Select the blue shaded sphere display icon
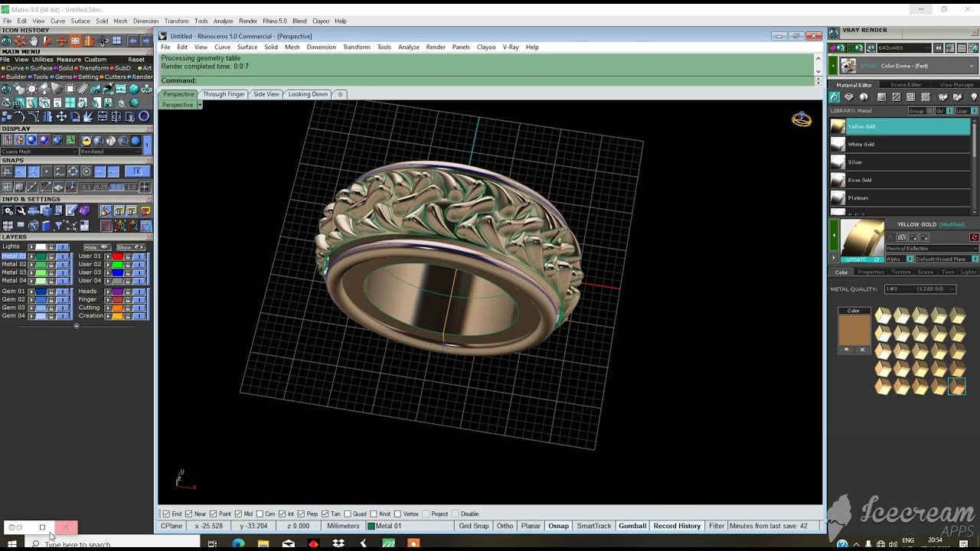The image size is (980, 551). 31,140
